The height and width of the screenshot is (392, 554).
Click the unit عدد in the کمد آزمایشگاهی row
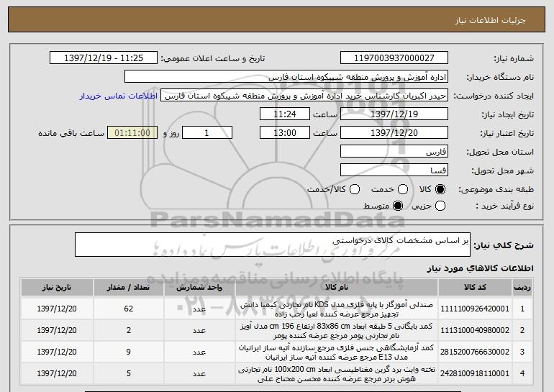(x=199, y=352)
